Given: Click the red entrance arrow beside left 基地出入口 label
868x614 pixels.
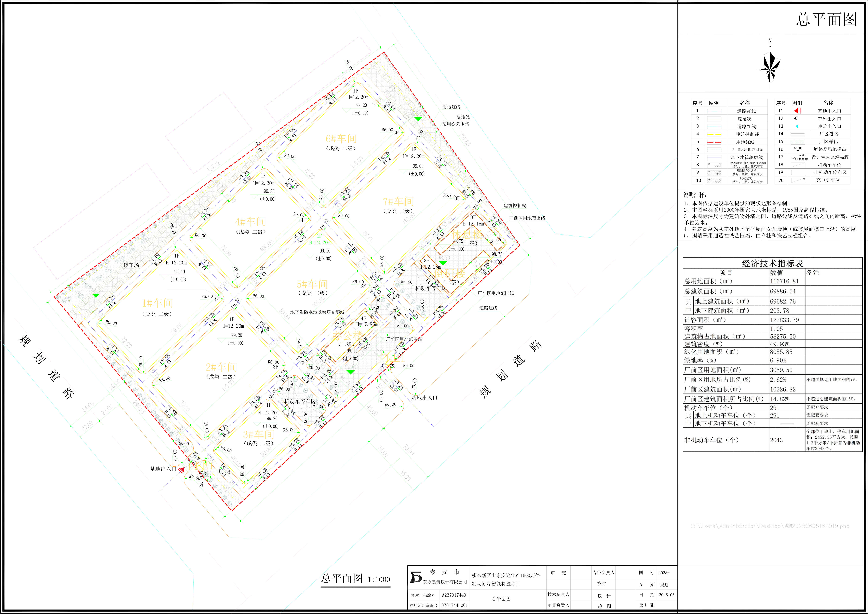Looking at the screenshot, I should (x=182, y=470).
